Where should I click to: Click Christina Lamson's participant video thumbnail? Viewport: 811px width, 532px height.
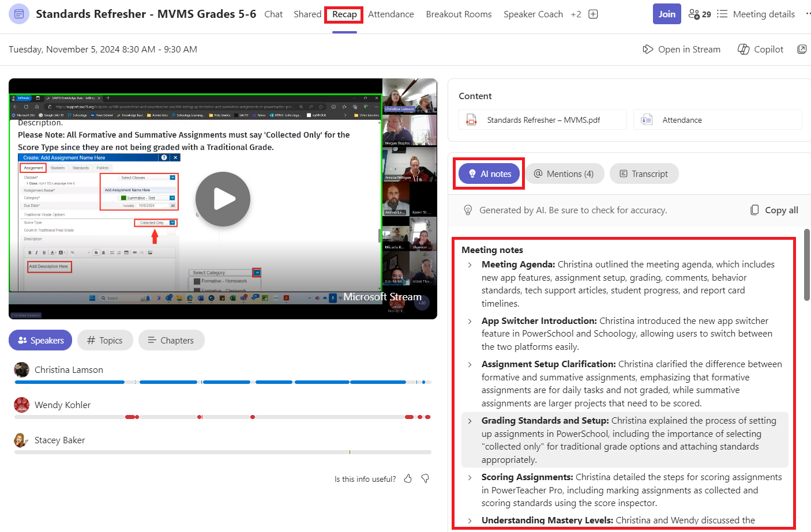(410, 96)
